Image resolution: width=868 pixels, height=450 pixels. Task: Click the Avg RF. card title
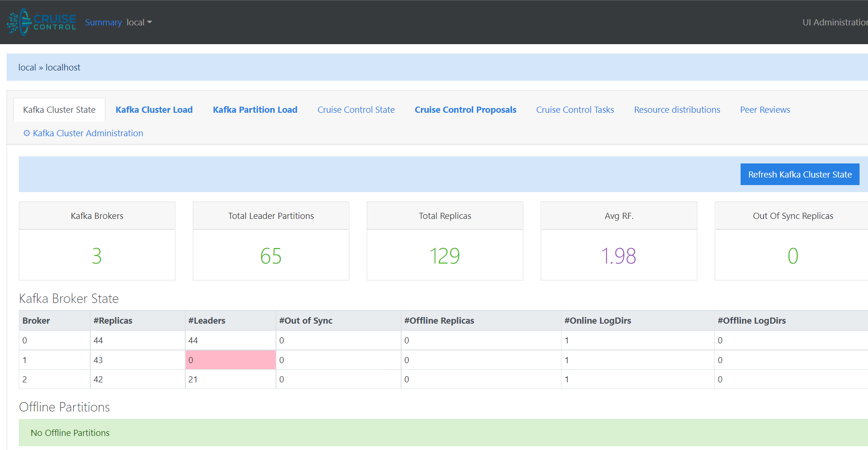click(619, 216)
